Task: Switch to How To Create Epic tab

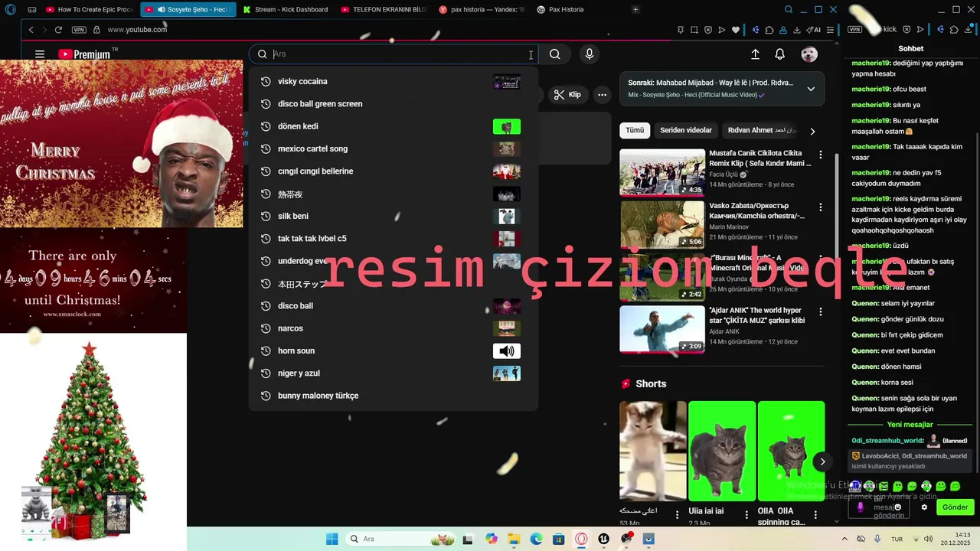Action: pyautogui.click(x=90, y=10)
